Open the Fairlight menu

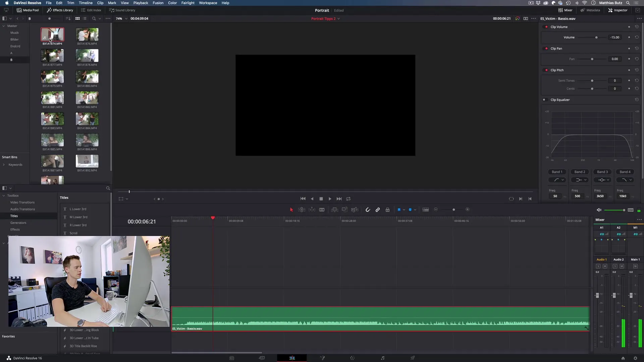(x=188, y=3)
